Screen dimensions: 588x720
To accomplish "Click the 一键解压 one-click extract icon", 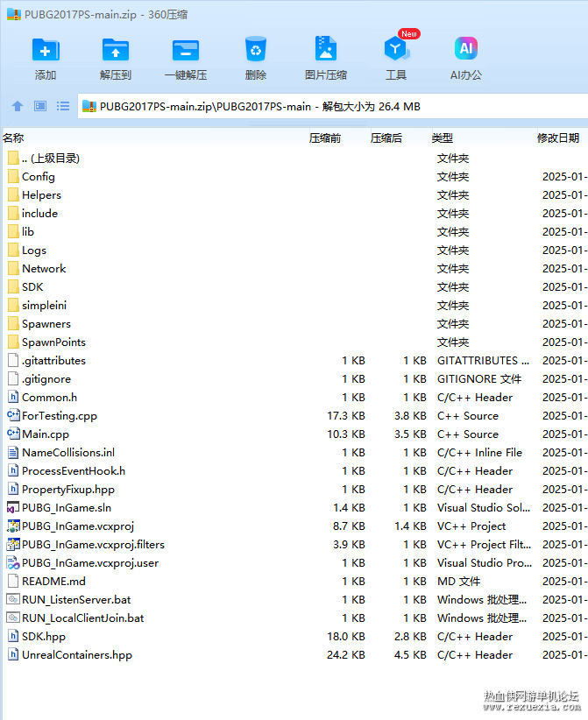I will (186, 50).
